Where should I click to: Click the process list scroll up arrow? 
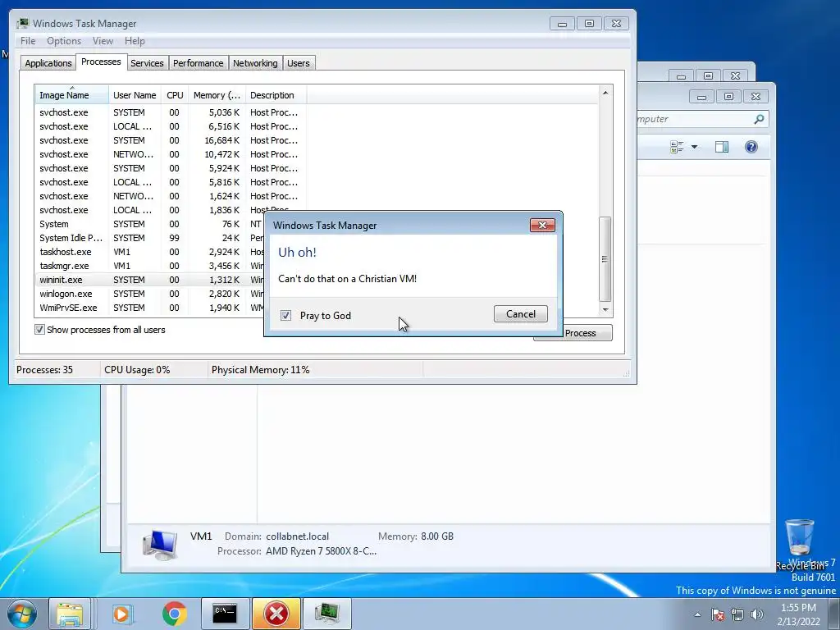pos(605,93)
